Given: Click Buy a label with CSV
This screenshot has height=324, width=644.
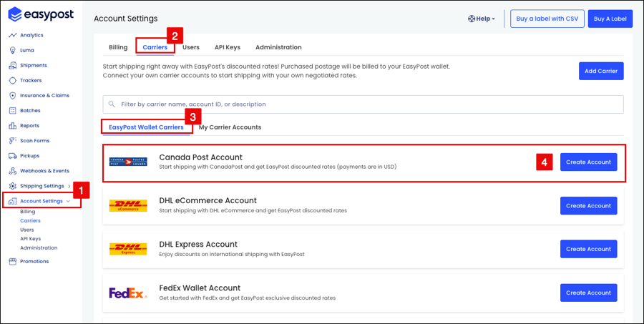Looking at the screenshot, I should click(547, 19).
